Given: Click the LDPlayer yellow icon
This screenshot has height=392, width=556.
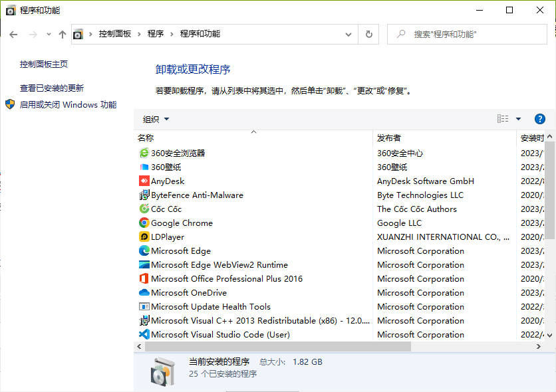Looking at the screenshot, I should (x=144, y=237).
